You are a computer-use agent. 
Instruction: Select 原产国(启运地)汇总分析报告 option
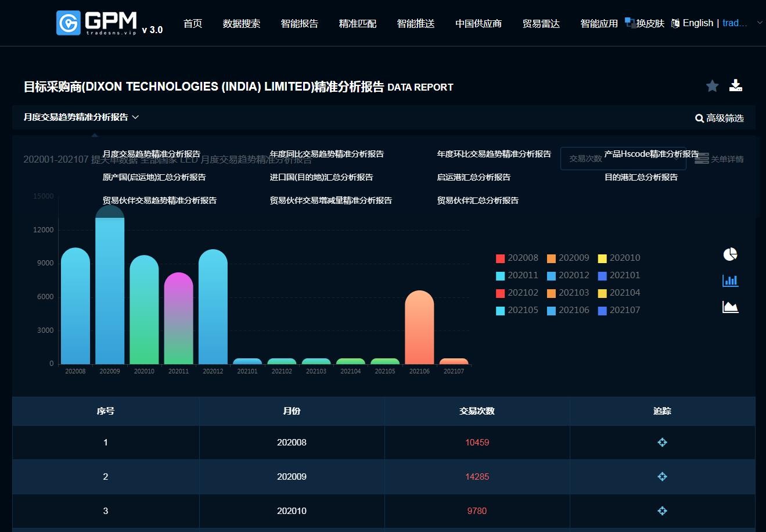(x=154, y=177)
